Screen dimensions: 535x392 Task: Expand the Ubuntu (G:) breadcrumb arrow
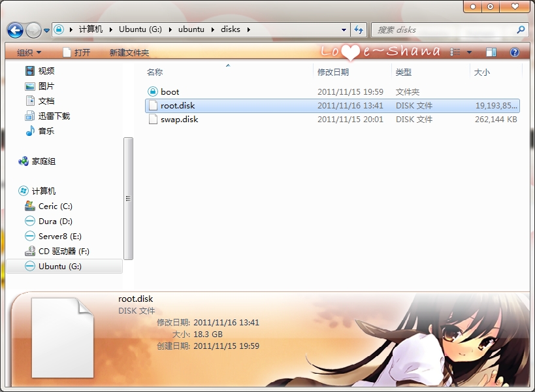[170, 29]
